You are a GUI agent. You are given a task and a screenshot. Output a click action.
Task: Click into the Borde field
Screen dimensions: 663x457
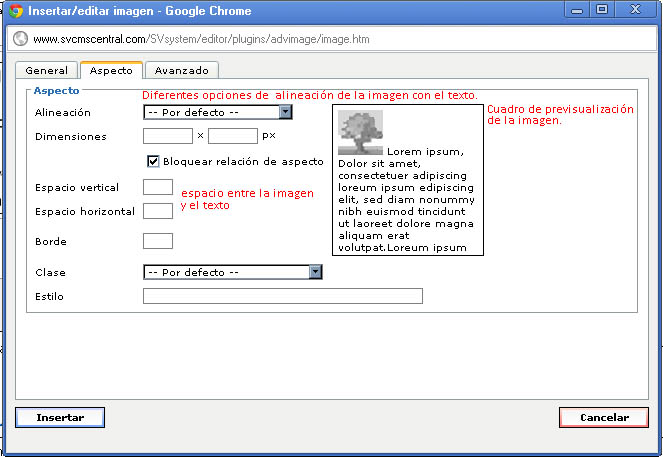pyautogui.click(x=158, y=241)
